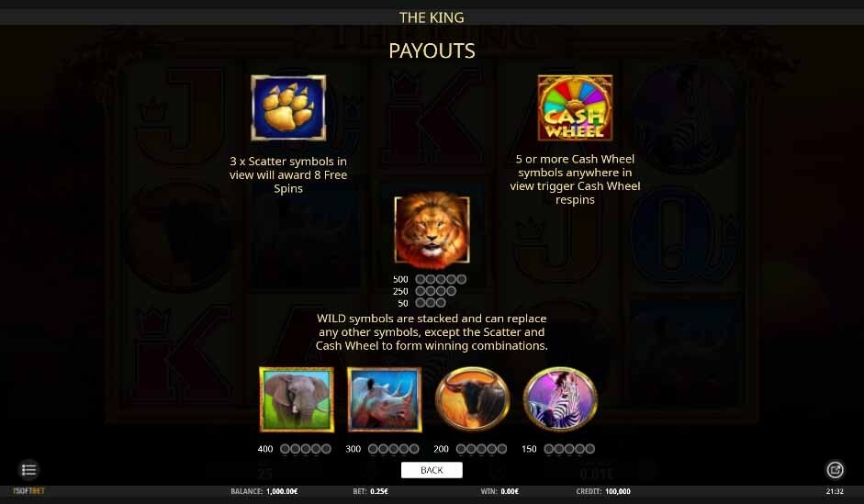Click the golden paw Scatter symbol
This screenshot has height=504, width=864.
(288, 108)
